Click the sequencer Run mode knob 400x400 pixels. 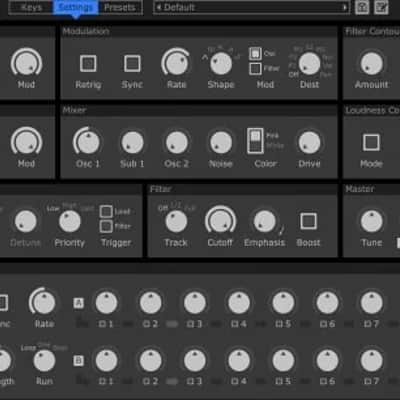point(44,361)
